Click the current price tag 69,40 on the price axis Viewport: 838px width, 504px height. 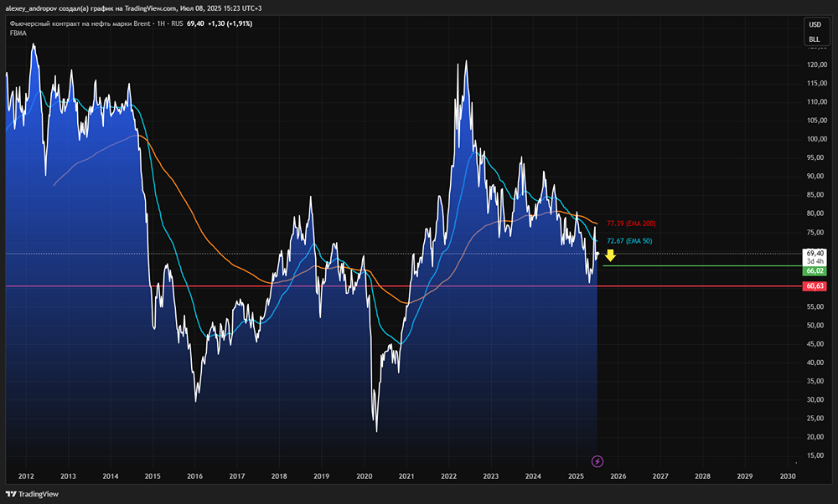pyautogui.click(x=815, y=253)
